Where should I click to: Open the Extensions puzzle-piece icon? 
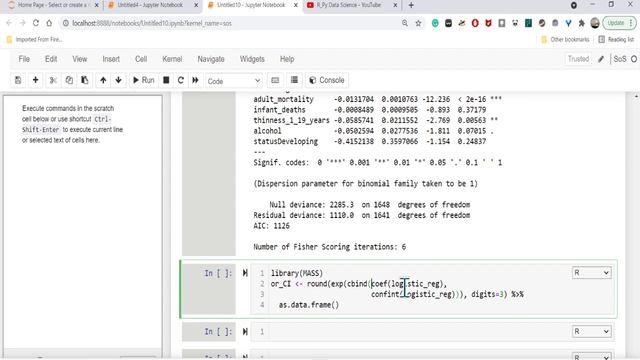582,23
